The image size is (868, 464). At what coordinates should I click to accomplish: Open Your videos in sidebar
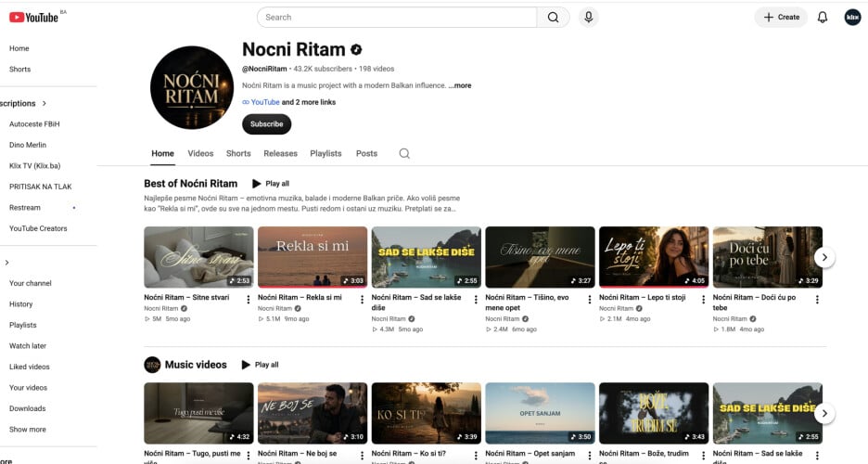click(x=28, y=388)
